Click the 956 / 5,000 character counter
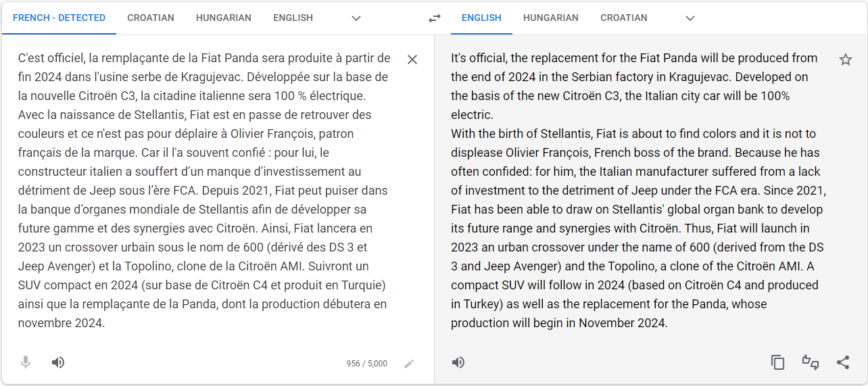 tap(367, 364)
